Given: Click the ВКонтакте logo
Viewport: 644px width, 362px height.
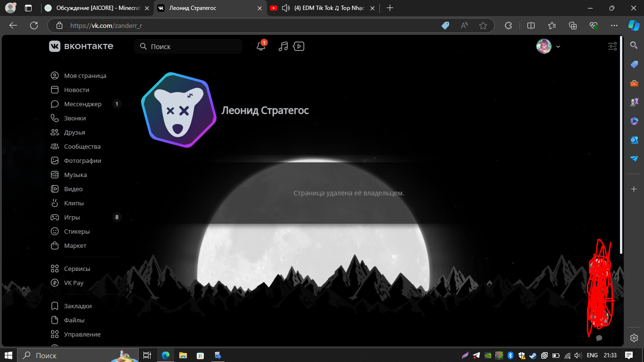Looking at the screenshot, I should tap(81, 46).
